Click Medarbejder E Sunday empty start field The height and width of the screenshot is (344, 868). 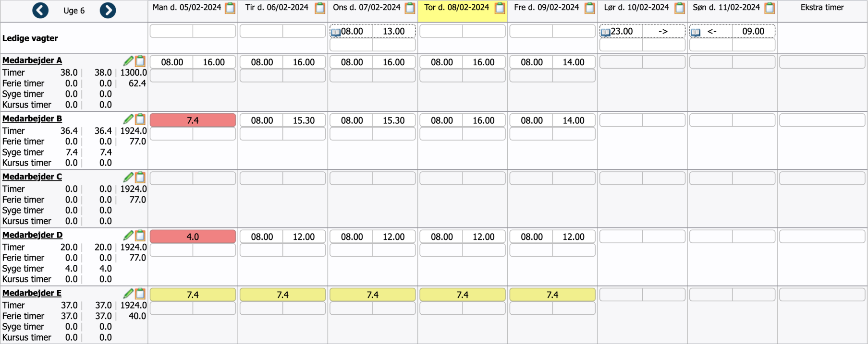click(x=711, y=295)
